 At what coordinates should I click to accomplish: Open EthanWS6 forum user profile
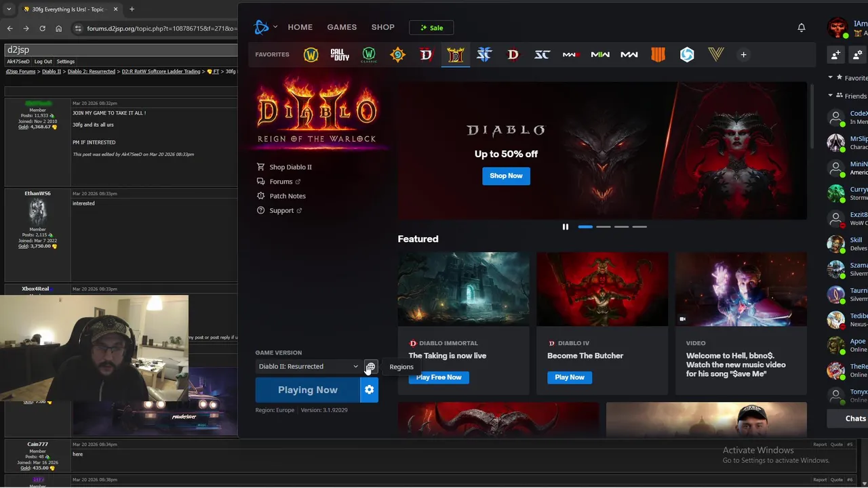click(x=37, y=194)
